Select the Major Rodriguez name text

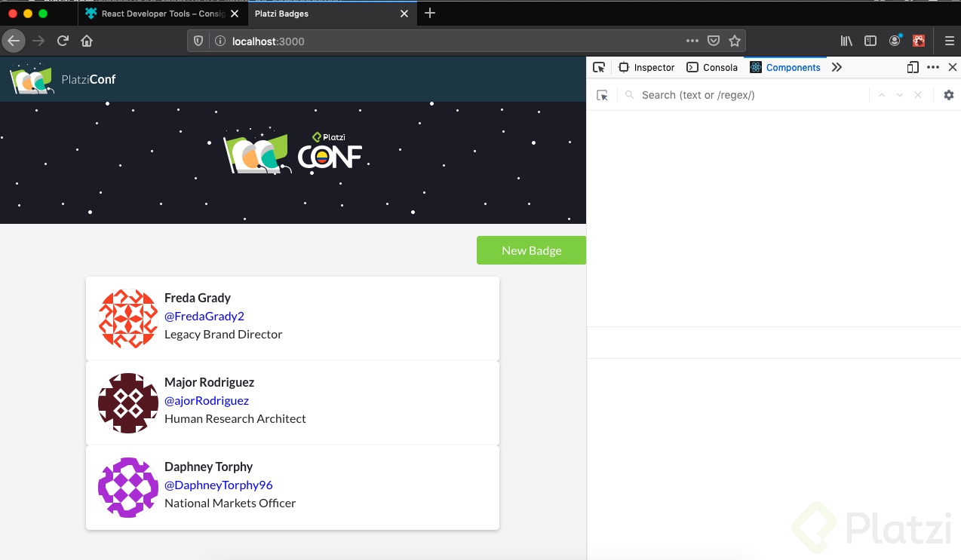click(210, 382)
